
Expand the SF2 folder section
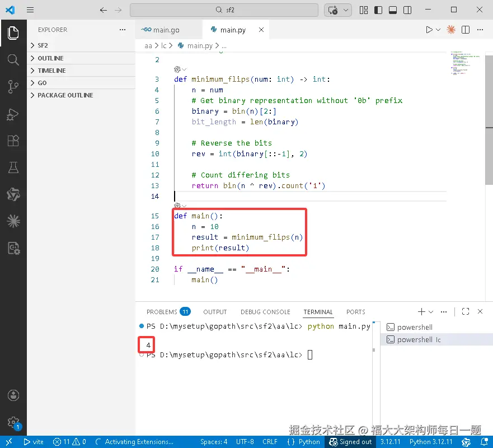tap(81, 45)
